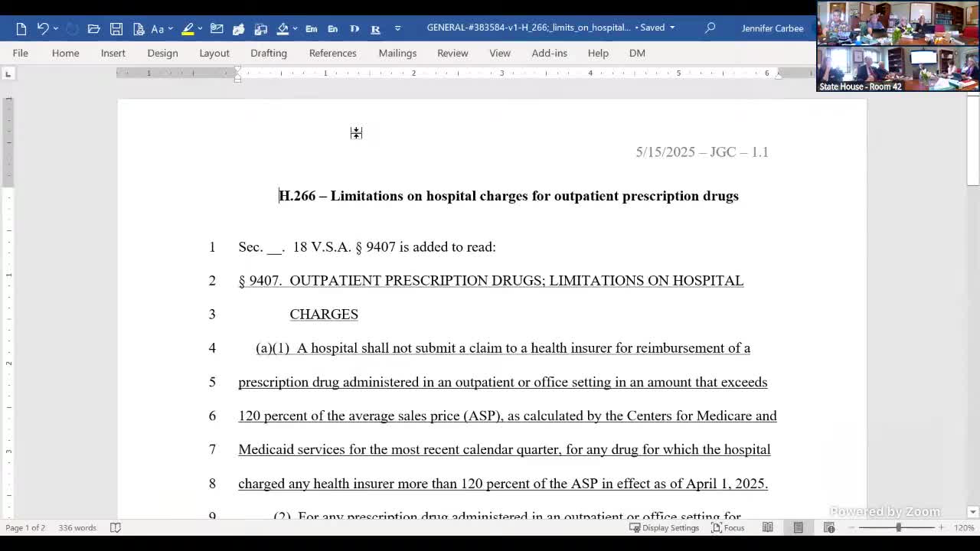
Task: Open the Search box in the title bar
Action: coord(710,28)
